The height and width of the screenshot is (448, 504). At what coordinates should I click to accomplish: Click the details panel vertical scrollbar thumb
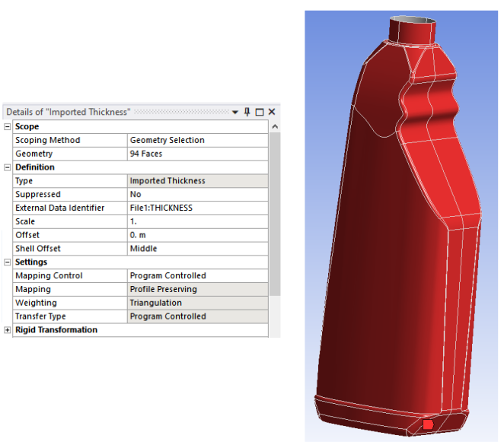(275, 214)
